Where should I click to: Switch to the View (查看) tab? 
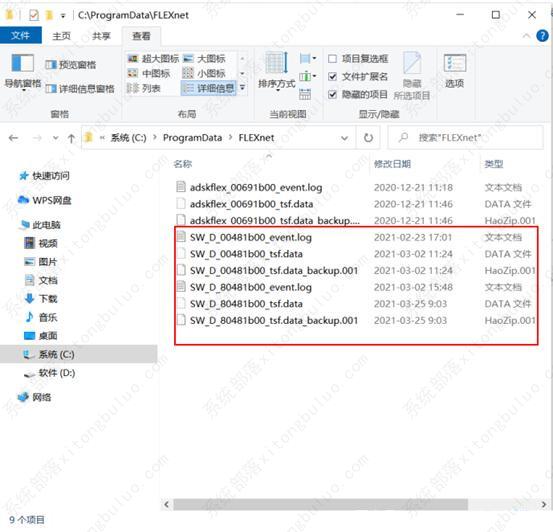coord(141,36)
